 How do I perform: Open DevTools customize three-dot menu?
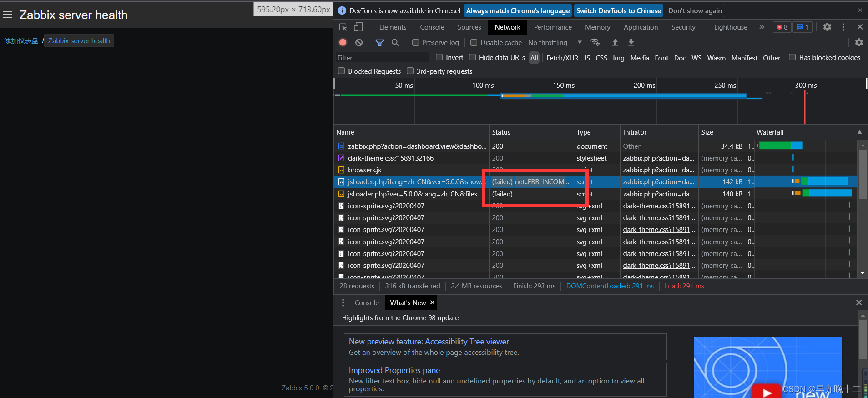843,27
